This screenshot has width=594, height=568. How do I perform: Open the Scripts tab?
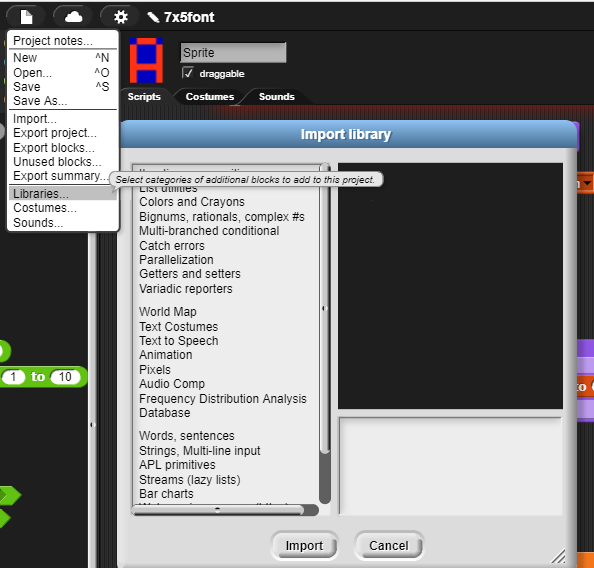coord(144,97)
